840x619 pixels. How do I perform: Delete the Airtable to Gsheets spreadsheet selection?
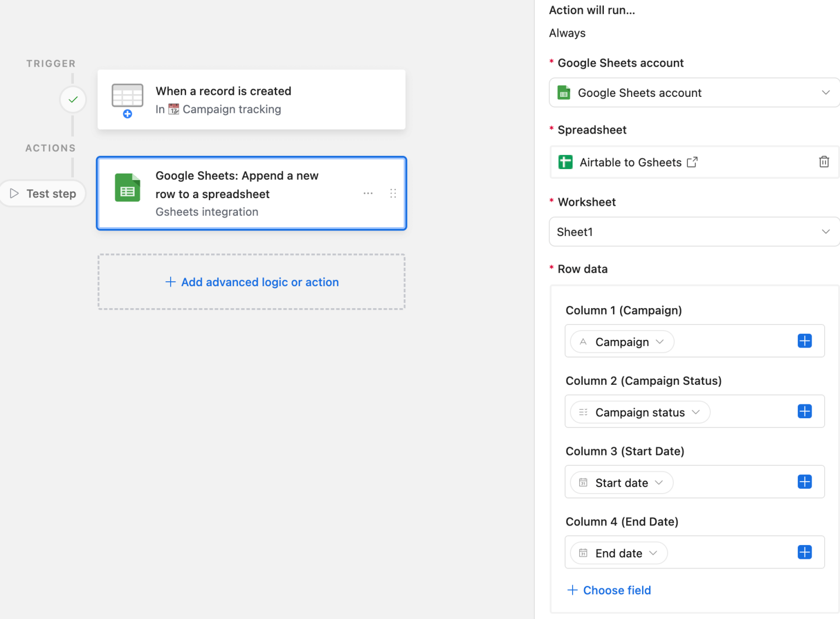tap(824, 161)
